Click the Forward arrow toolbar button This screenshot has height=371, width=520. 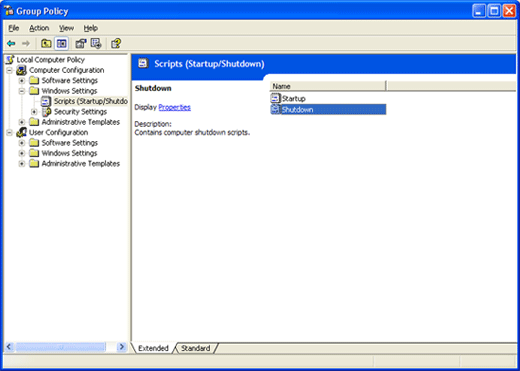pos(26,43)
